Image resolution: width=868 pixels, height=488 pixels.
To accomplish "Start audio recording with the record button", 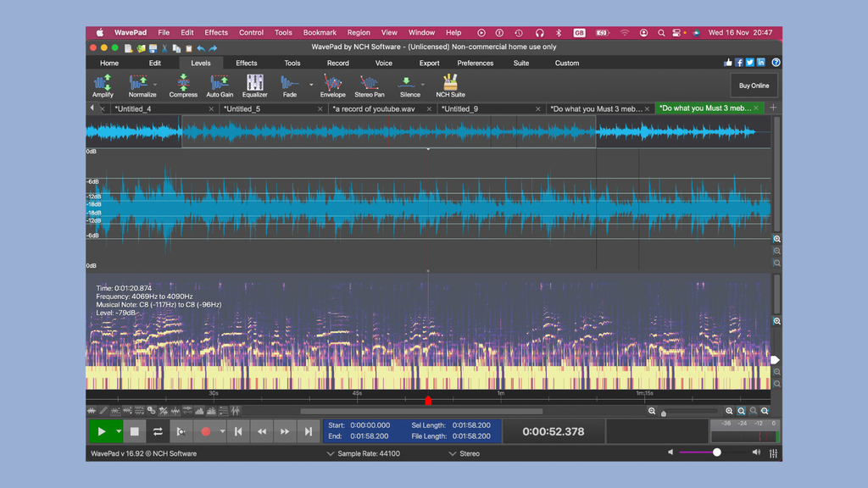I will (204, 430).
